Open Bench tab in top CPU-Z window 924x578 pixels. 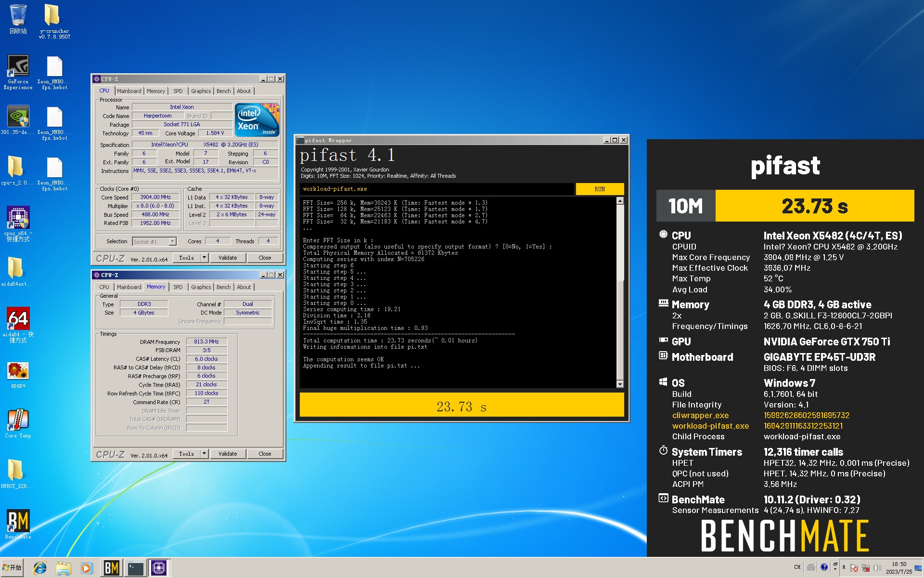[223, 91]
